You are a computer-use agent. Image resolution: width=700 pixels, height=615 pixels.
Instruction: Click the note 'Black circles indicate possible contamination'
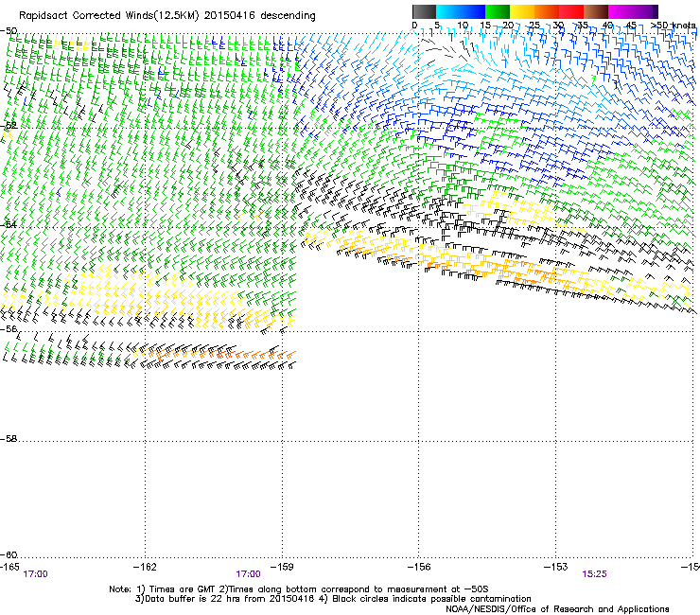pyautogui.click(x=431, y=599)
